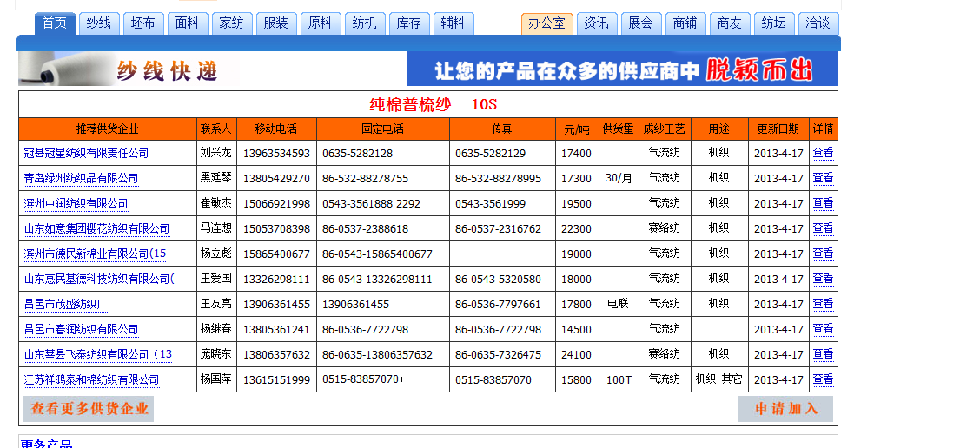Select the 洽谈 tab

818,23
